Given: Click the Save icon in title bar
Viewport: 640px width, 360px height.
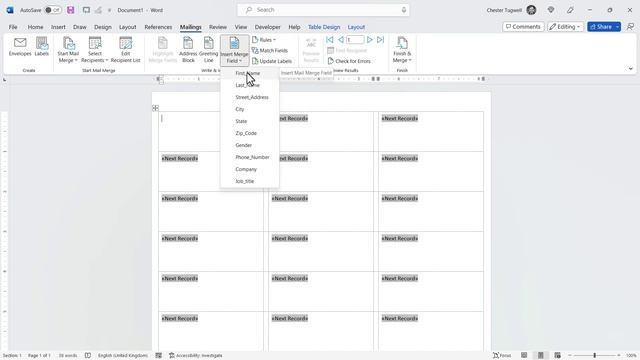Looking at the screenshot, I should click(71, 10).
